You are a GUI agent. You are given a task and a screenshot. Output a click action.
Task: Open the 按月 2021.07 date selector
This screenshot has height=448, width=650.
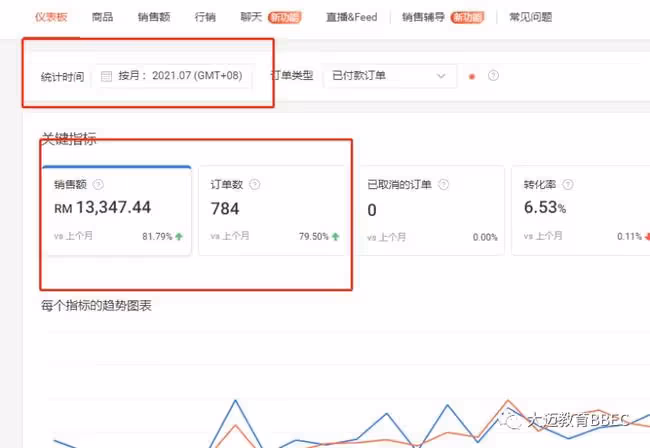pos(172,76)
